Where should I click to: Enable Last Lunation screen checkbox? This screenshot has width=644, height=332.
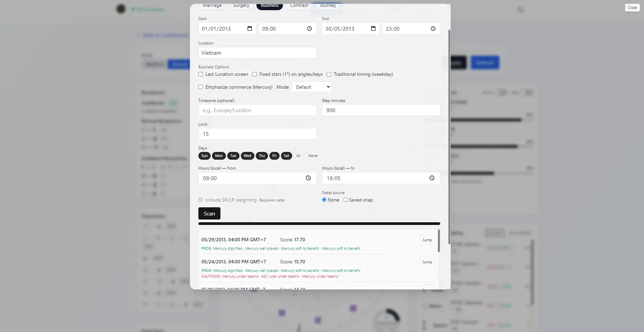(x=201, y=74)
